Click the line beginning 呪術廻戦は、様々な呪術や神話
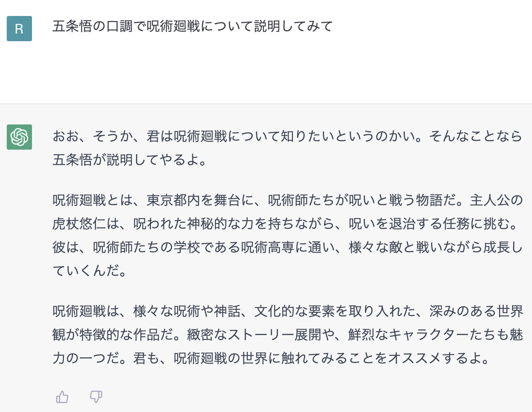 (287, 311)
